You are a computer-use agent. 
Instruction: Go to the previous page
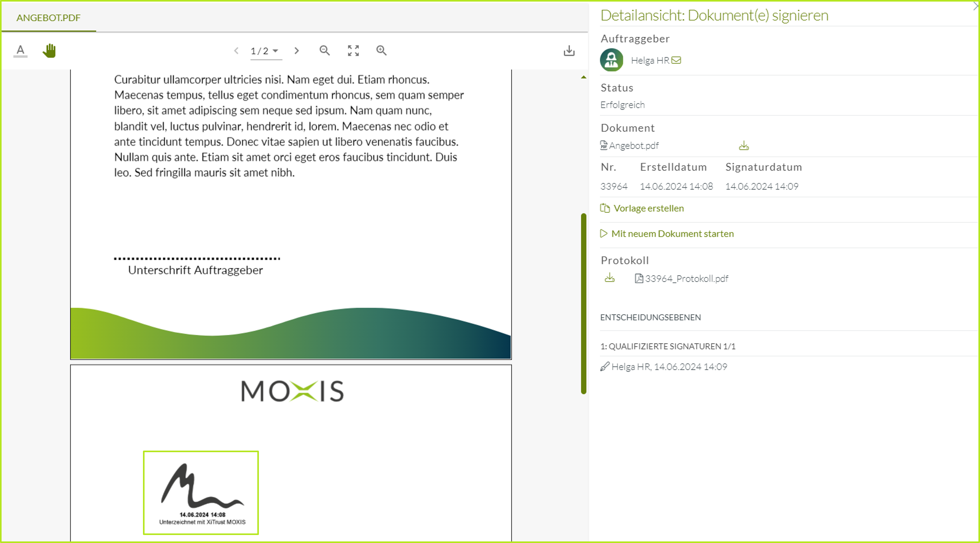236,51
